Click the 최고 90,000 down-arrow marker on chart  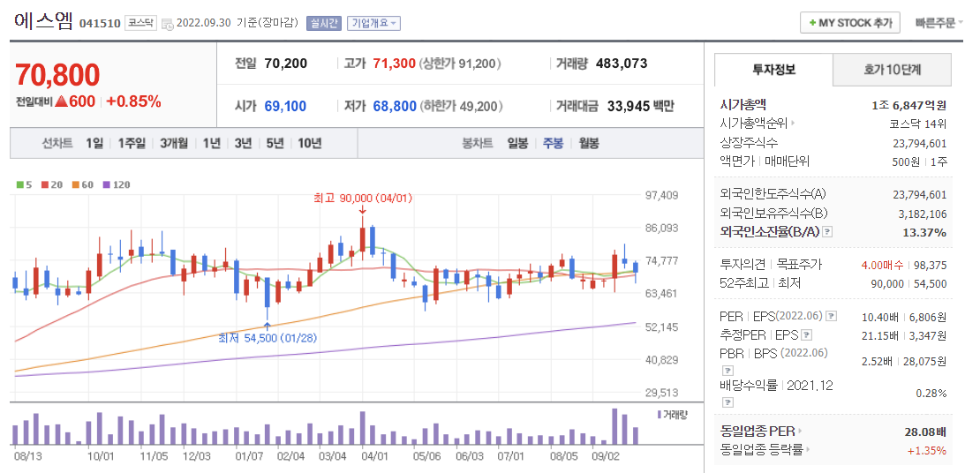pyautogui.click(x=363, y=211)
